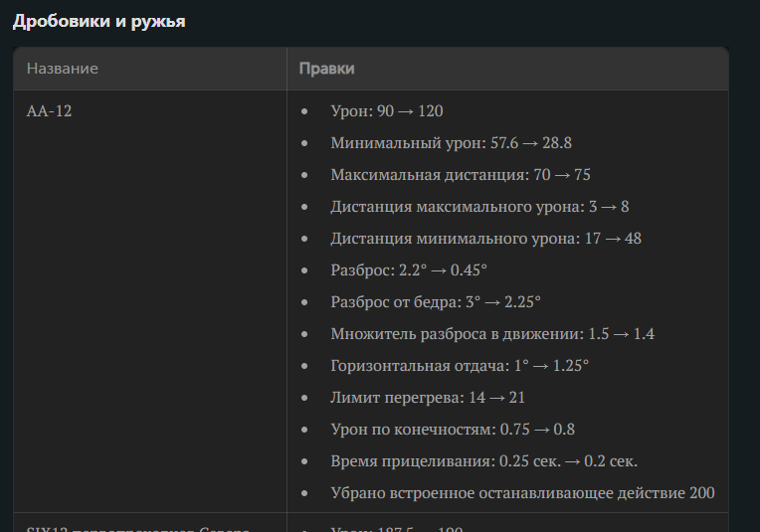Screen dimensions: 760x532
Task: Click 'Убрано встроенное останавливающее действие 200'
Action: pos(522,493)
